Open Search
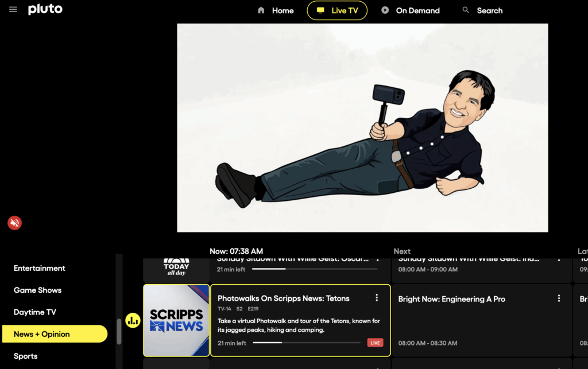The image size is (588, 369). [x=482, y=10]
